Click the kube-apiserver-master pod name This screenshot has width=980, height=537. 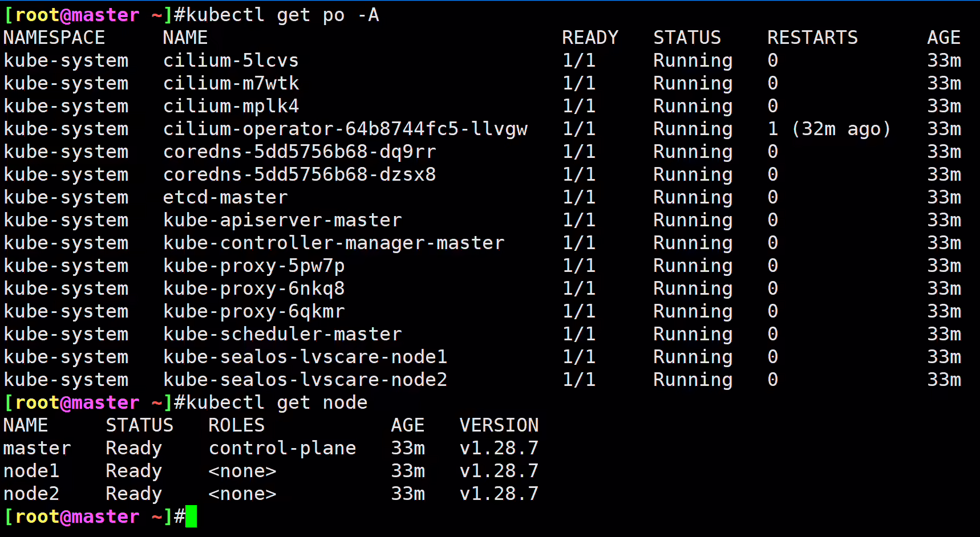pos(282,220)
